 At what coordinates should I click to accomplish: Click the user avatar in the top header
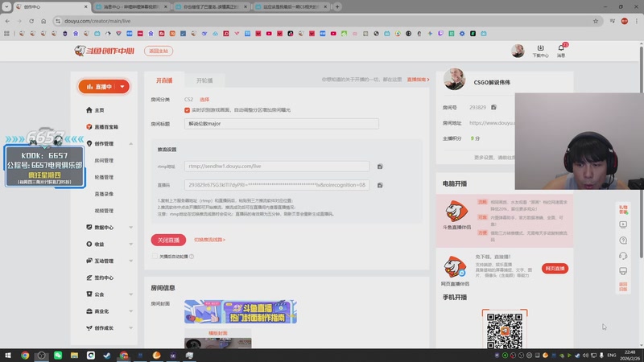(x=518, y=51)
